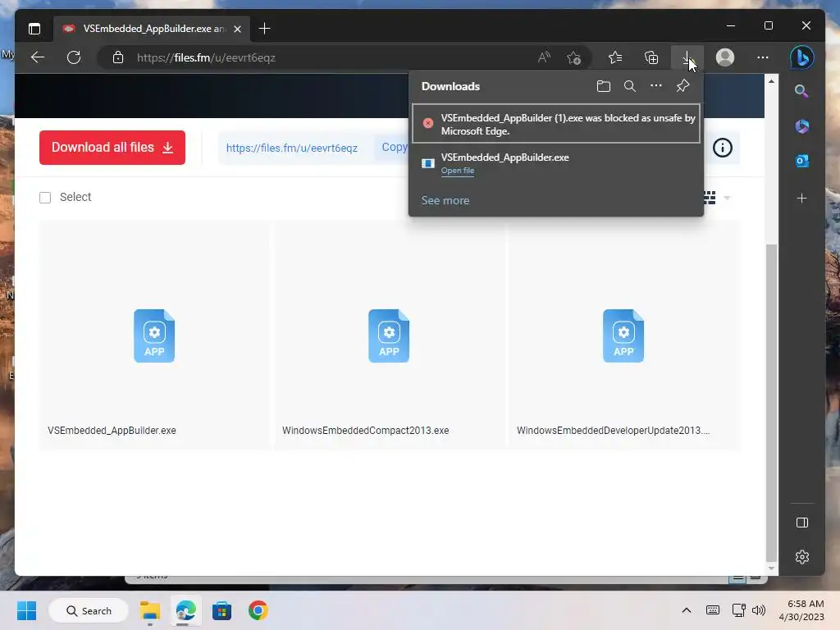Click page vertical scrollbar thumb
840x630 pixels.
pos(771,402)
